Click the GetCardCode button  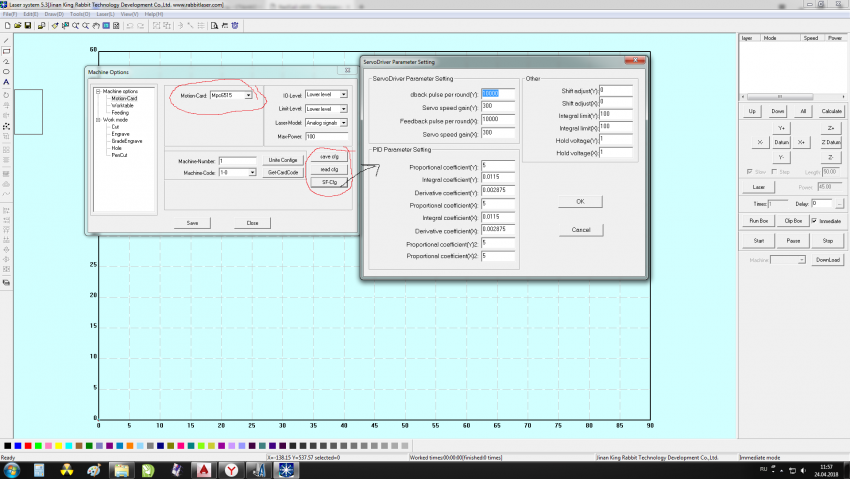(282, 172)
